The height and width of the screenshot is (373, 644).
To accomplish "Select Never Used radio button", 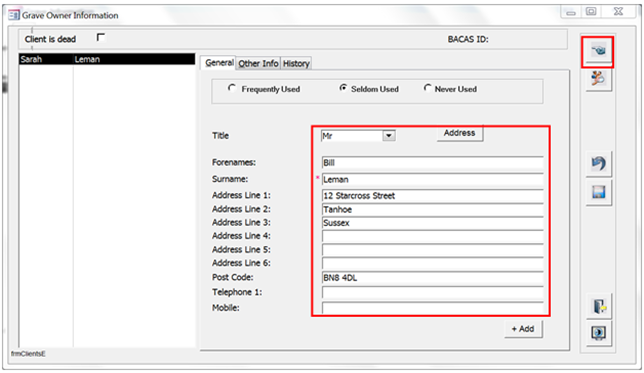I will [428, 88].
